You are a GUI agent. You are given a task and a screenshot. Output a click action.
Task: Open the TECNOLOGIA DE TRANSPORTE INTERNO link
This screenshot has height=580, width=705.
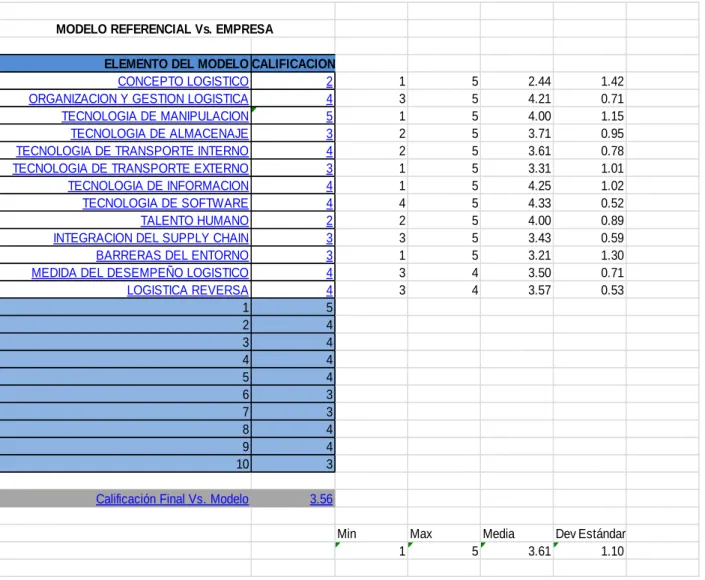[x=132, y=151]
